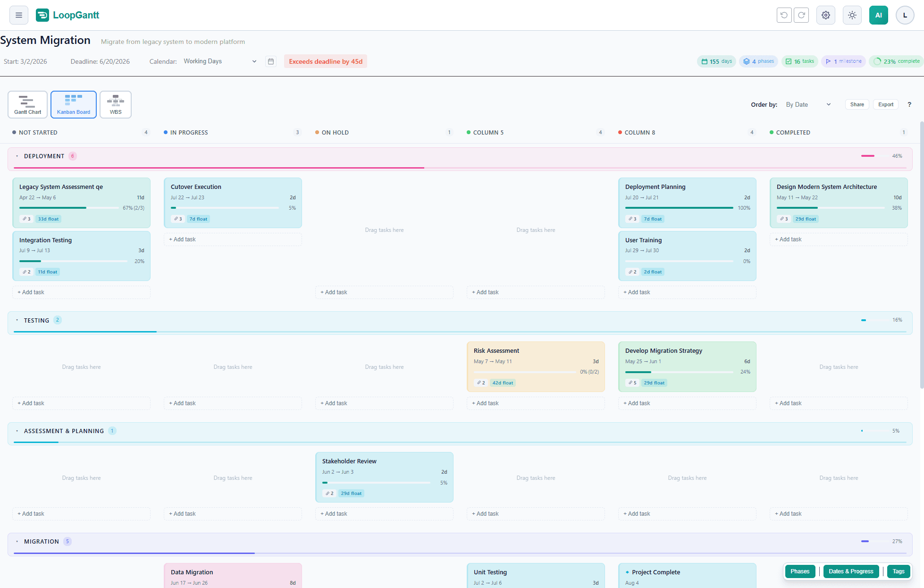924x588 pixels.
Task: Select the Gantt Chart view icon
Action: [27, 104]
